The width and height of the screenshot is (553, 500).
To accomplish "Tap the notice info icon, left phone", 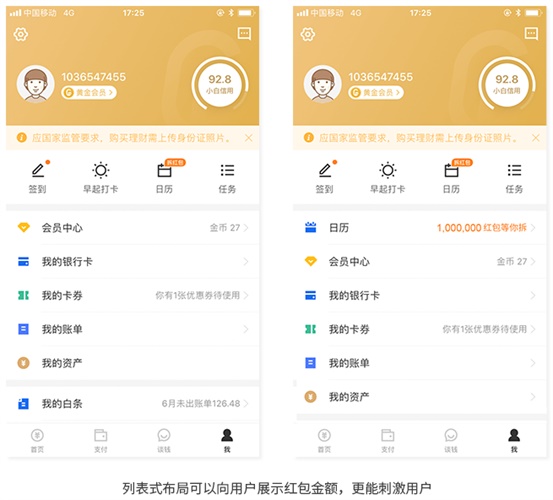I will point(22,138).
